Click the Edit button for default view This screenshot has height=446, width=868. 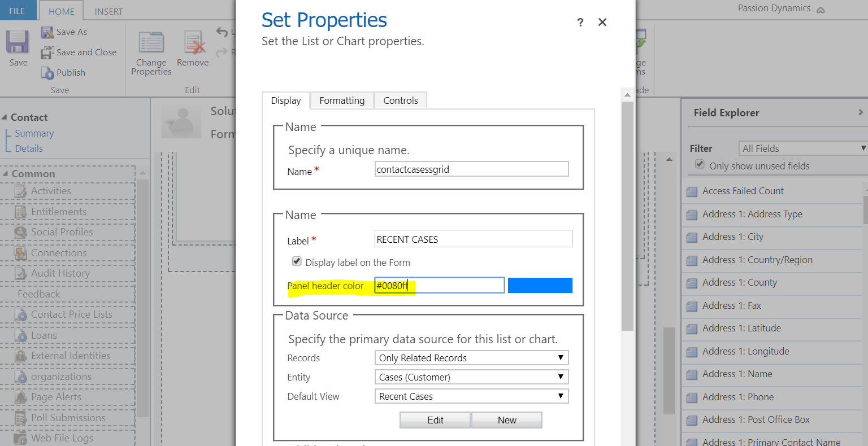click(x=435, y=420)
